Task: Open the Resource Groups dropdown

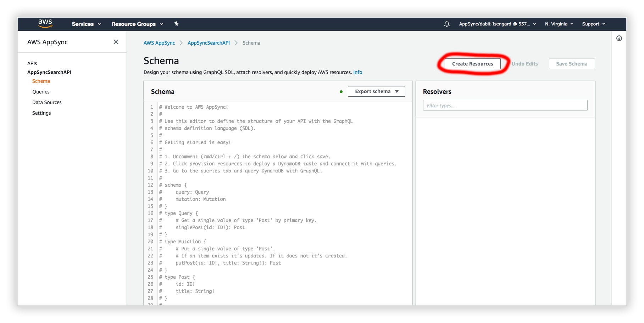Action: 137,24
